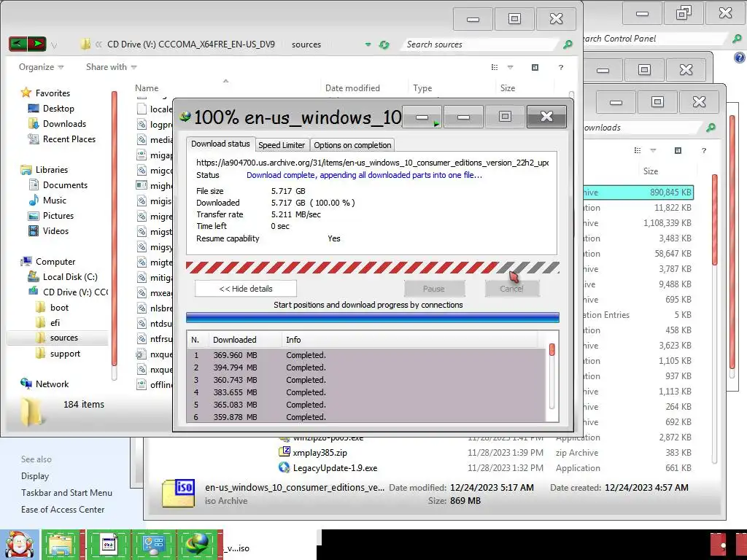Click the connections list scrollbar thumb
Viewport: 747px width, 560px height.
pyautogui.click(x=551, y=349)
